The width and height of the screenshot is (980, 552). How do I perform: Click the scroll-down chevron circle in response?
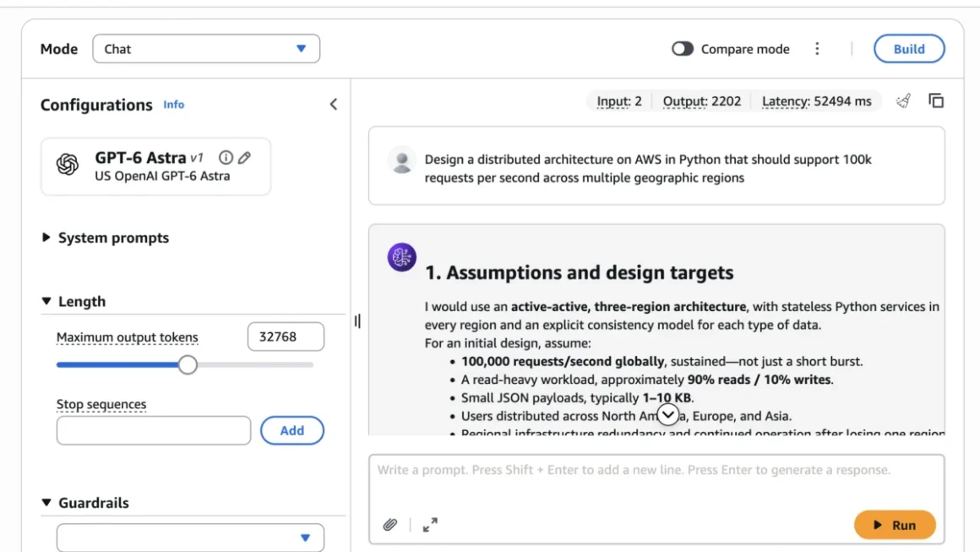click(x=667, y=414)
